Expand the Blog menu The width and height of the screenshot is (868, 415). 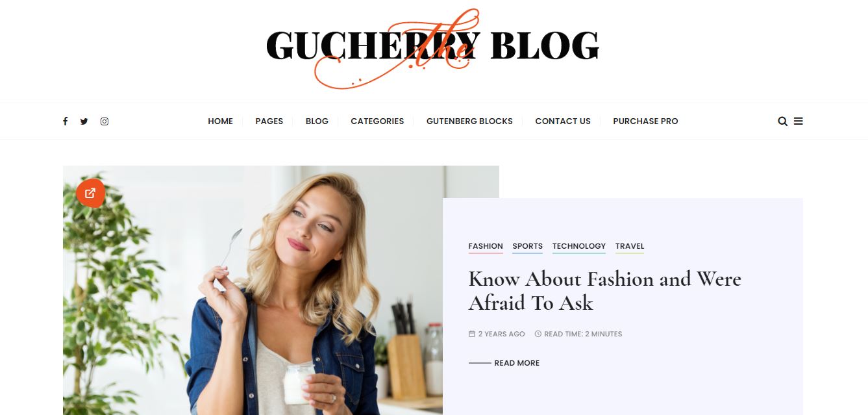click(x=317, y=121)
